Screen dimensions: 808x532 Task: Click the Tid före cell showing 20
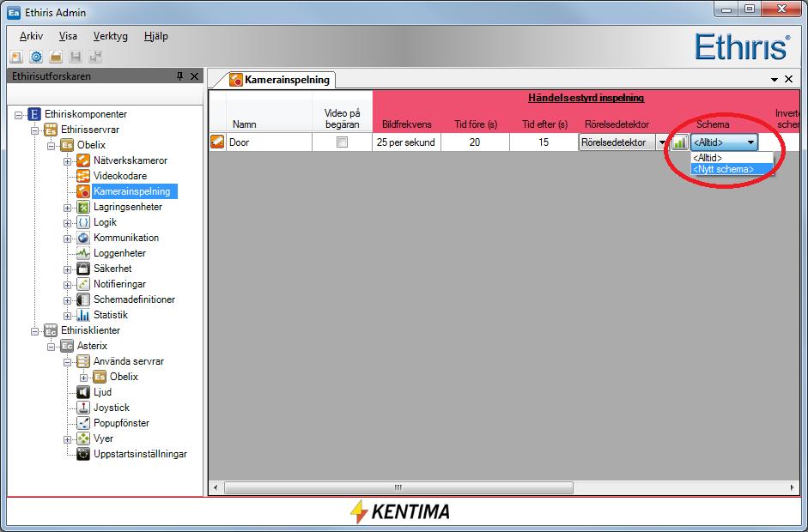coord(475,142)
